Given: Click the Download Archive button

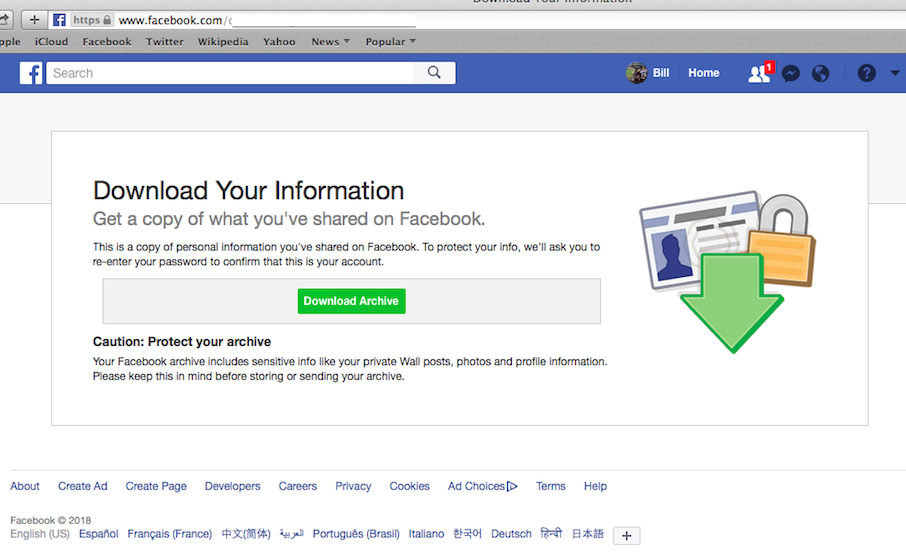Looking at the screenshot, I should tap(351, 301).
